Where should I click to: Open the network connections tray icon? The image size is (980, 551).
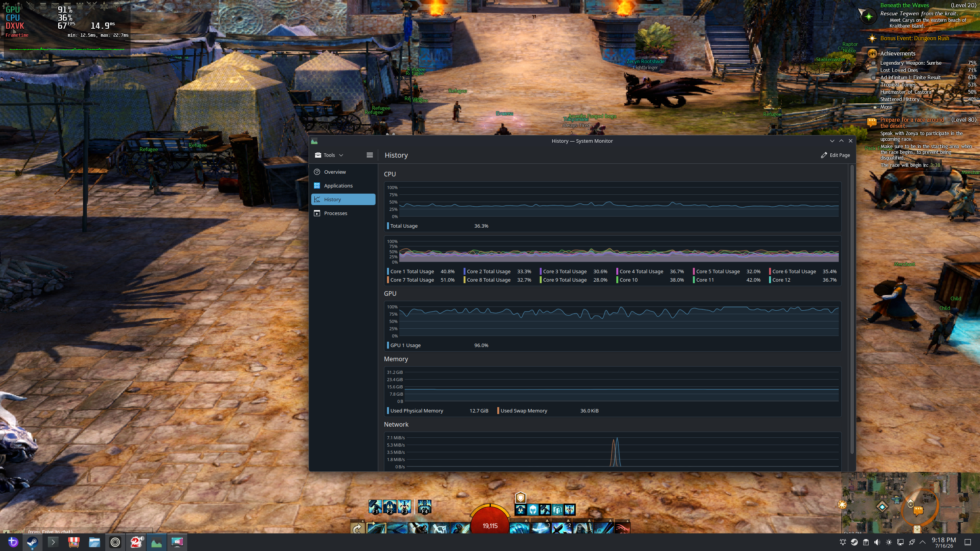pyautogui.click(x=900, y=542)
